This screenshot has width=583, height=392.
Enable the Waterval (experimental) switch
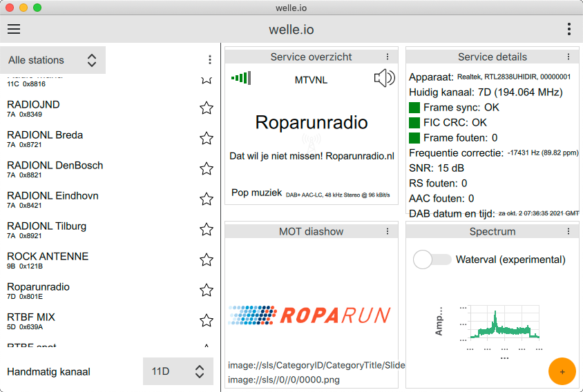(x=432, y=259)
